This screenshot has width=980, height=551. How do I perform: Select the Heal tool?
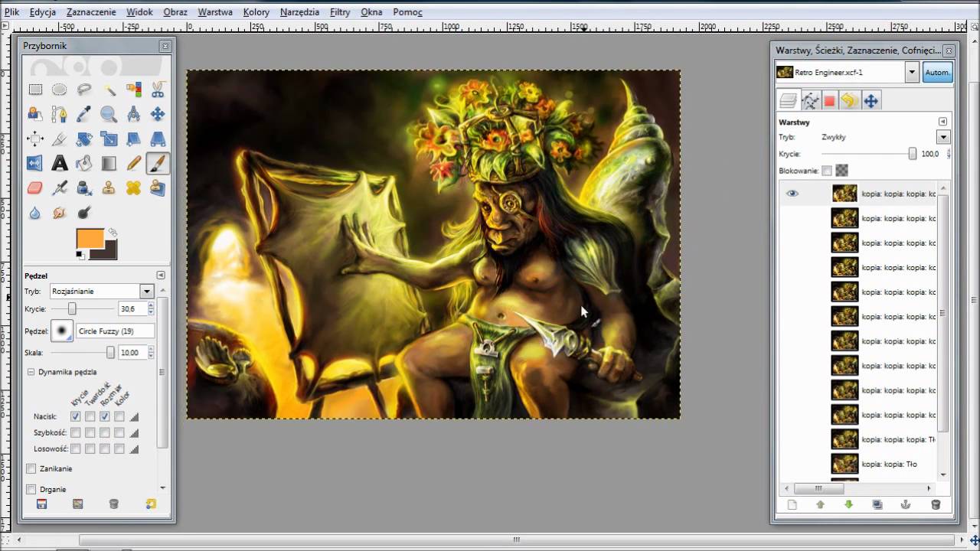click(133, 187)
